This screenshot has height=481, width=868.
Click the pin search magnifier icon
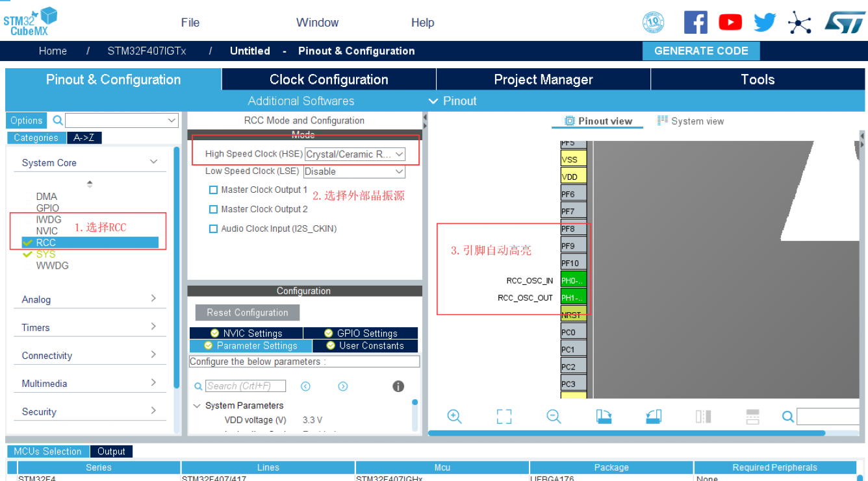click(788, 417)
